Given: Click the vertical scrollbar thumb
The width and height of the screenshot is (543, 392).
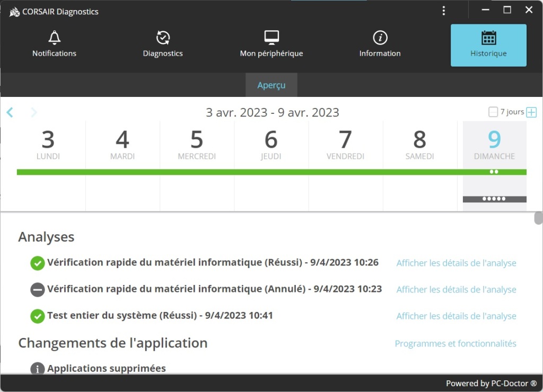Looking at the screenshot, I should tap(538, 218).
